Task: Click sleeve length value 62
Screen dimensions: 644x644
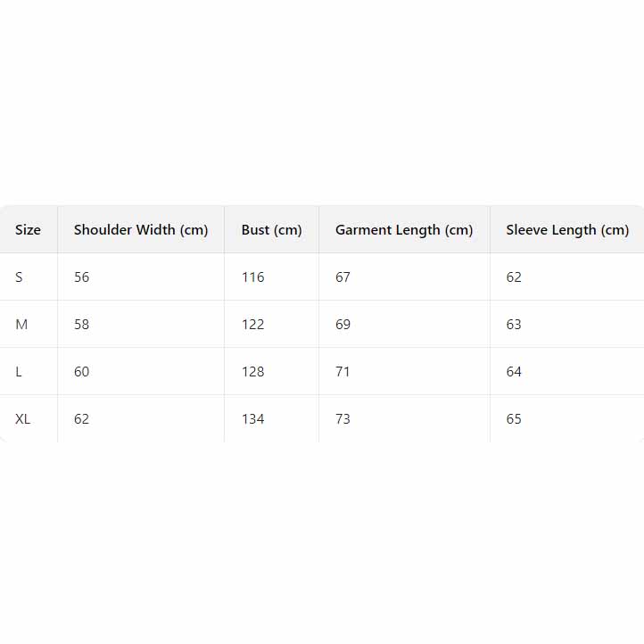Action: tap(514, 277)
